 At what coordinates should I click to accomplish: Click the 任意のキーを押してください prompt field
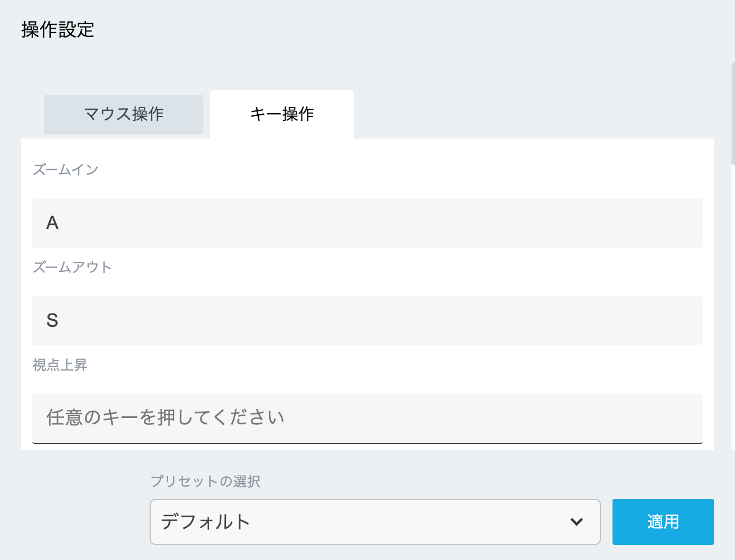tap(367, 417)
